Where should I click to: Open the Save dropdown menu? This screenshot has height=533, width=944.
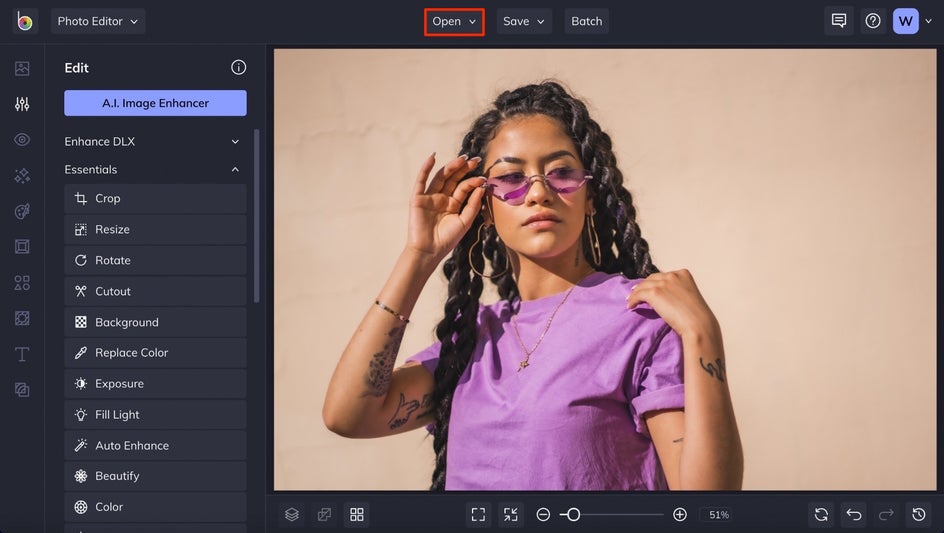[524, 21]
